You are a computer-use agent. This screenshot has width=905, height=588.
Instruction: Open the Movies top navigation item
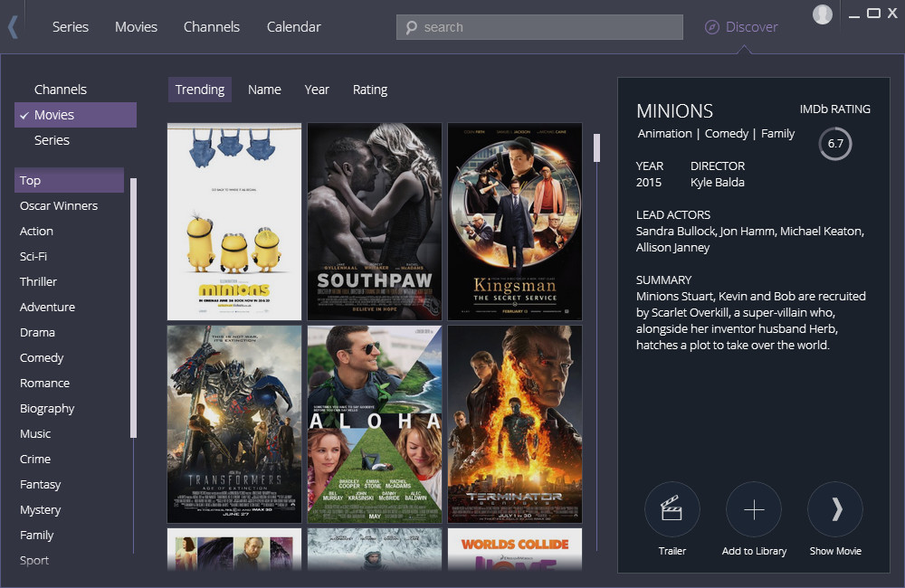(137, 27)
